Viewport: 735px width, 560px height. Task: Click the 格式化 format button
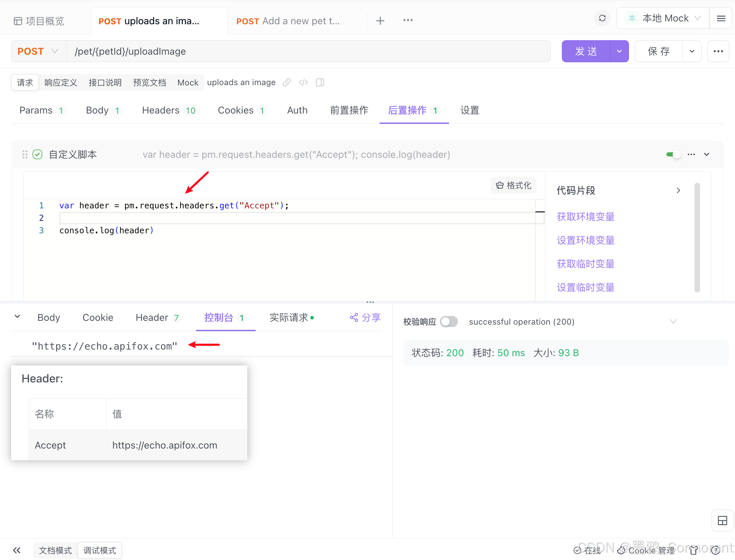coord(514,186)
